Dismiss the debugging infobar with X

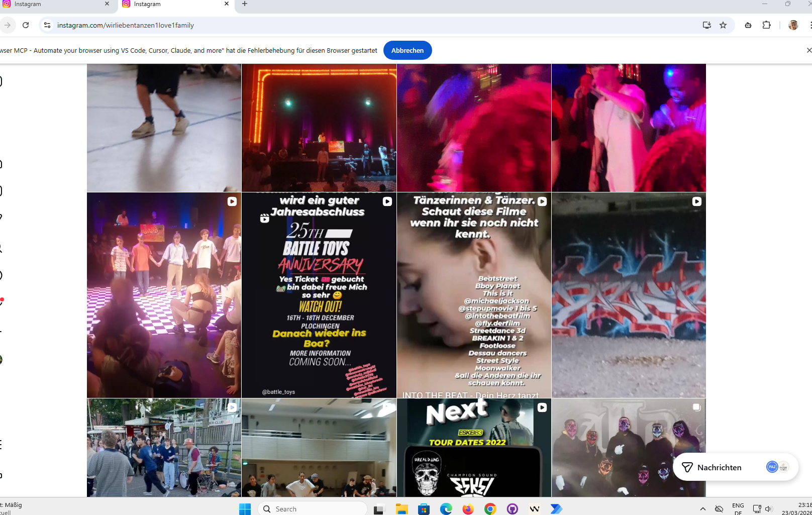[808, 50]
